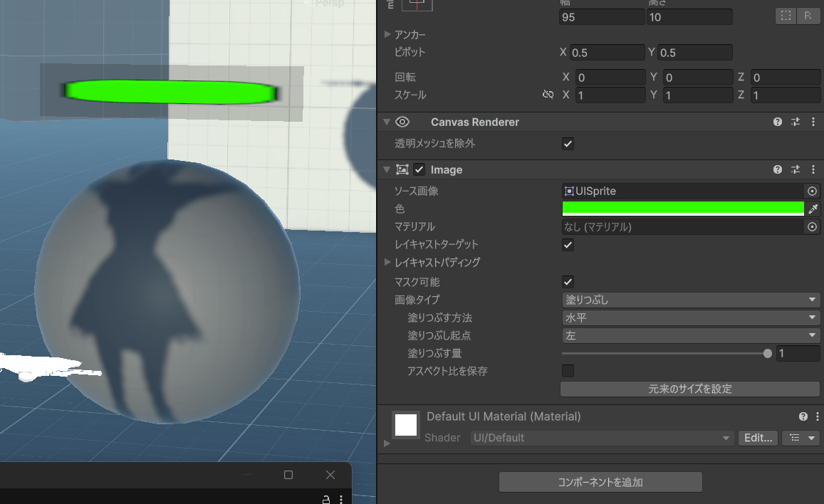
Task: Click the eyedropper next to the color field
Action: (x=812, y=209)
